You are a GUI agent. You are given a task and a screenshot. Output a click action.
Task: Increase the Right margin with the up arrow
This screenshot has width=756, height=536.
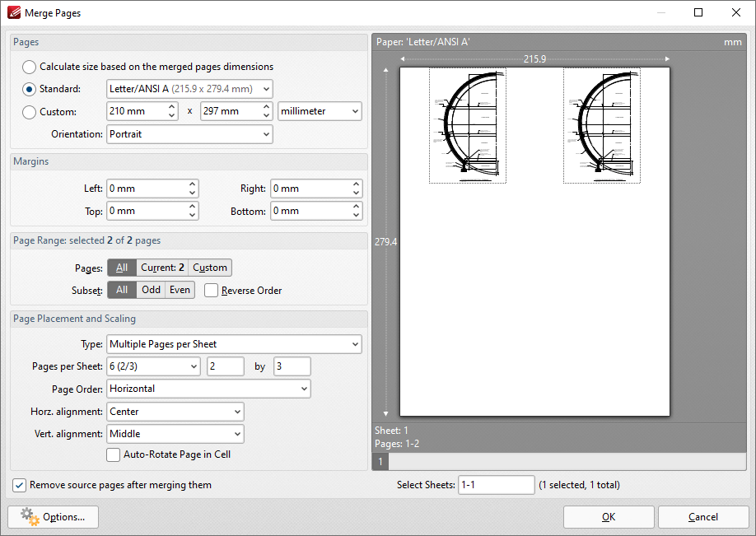point(357,184)
